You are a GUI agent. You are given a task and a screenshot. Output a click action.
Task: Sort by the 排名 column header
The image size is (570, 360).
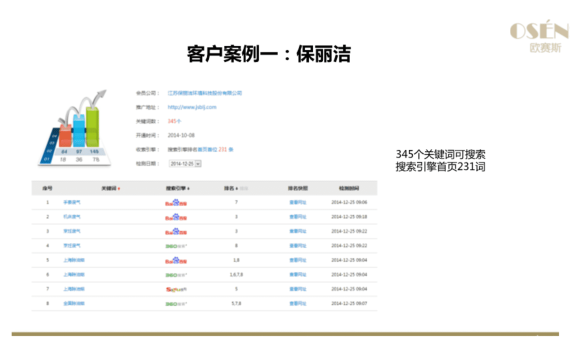point(231,188)
